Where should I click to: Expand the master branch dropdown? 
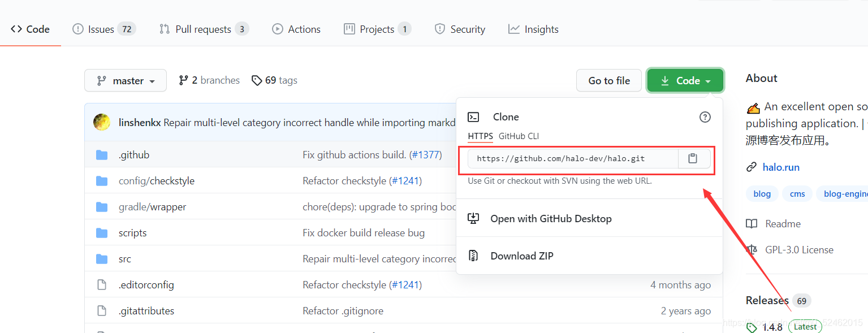point(126,80)
